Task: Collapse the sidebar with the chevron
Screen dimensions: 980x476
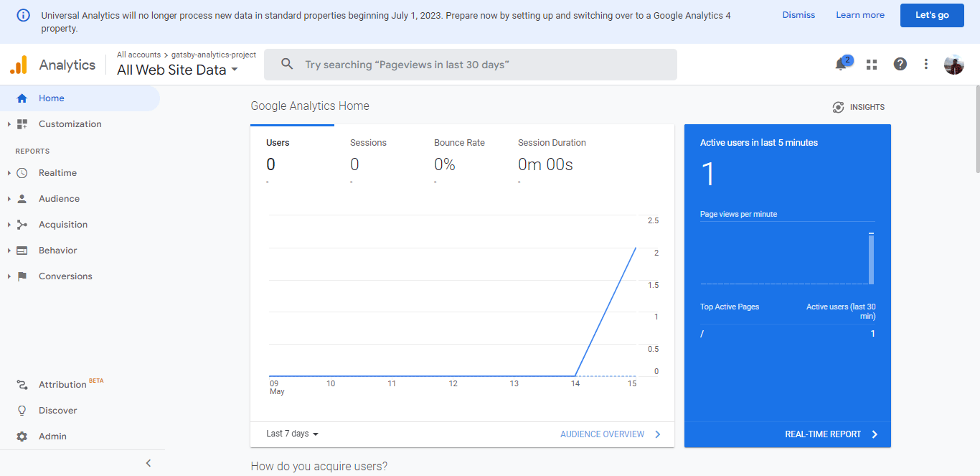Action: [149, 463]
